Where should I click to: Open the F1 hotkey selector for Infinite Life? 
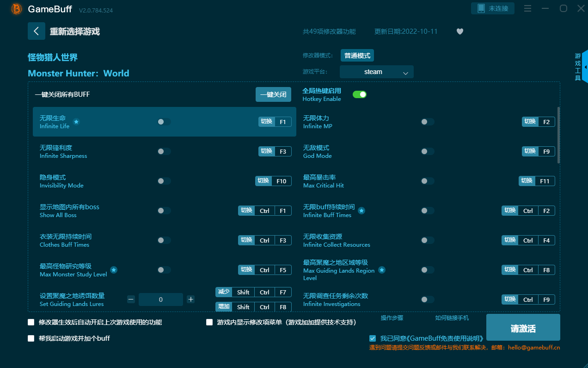click(283, 122)
